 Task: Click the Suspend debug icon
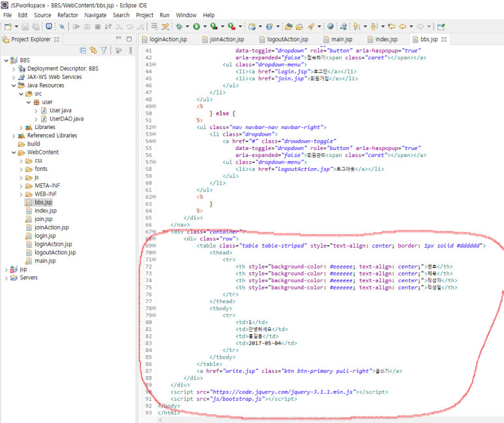[x=87, y=27]
